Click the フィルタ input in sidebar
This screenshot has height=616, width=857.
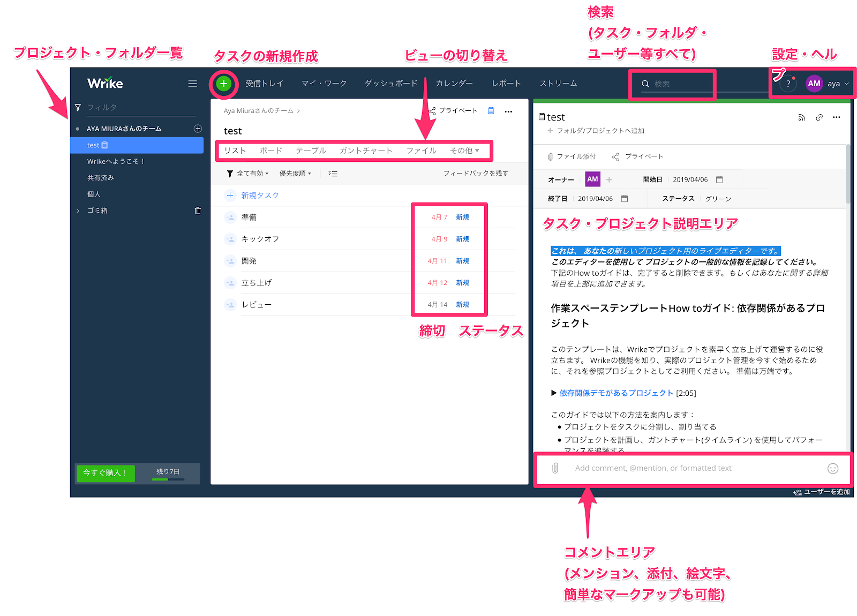click(x=140, y=108)
